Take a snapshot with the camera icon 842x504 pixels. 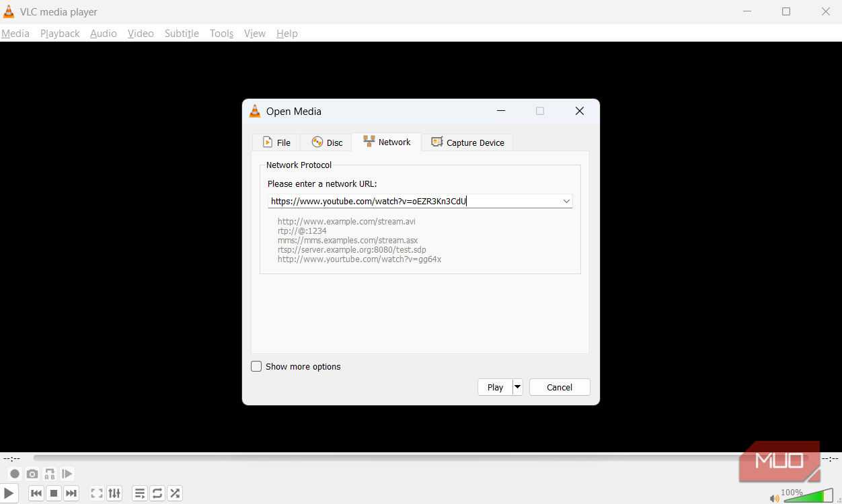tap(32, 474)
